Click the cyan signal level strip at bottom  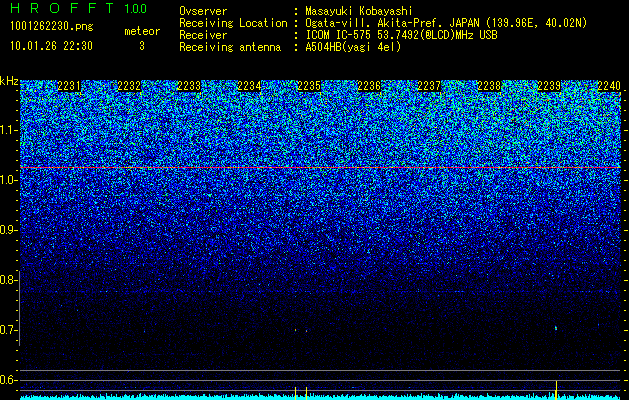tap(320, 398)
